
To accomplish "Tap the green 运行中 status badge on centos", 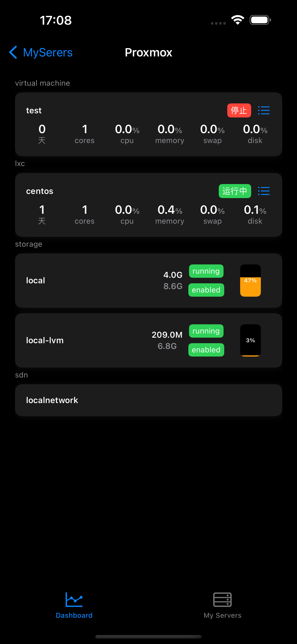I will coord(235,191).
